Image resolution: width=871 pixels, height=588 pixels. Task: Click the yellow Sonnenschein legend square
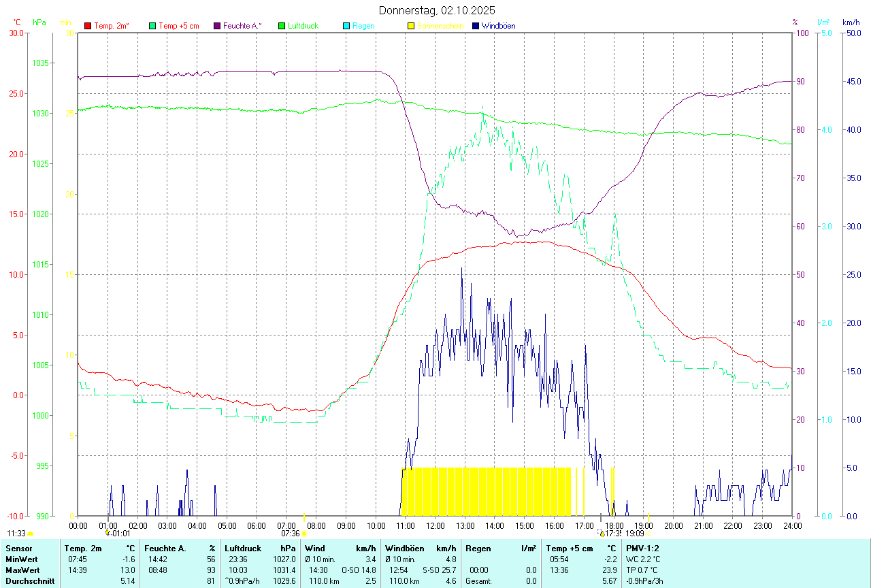click(411, 26)
